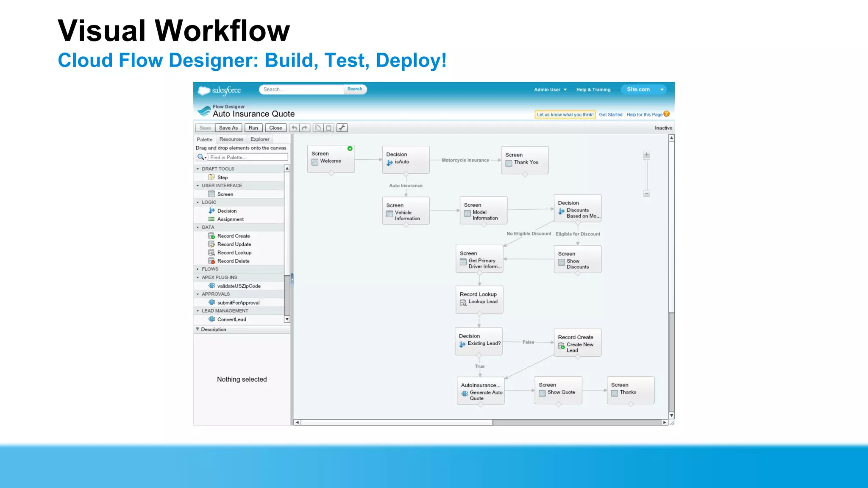Image resolution: width=868 pixels, height=488 pixels.
Task: Select the Decision element in palette
Action: click(x=227, y=211)
